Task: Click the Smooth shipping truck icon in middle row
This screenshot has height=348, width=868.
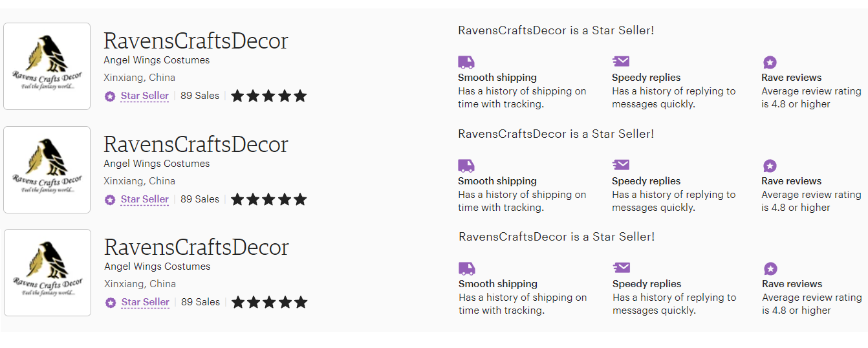Action: click(x=466, y=166)
